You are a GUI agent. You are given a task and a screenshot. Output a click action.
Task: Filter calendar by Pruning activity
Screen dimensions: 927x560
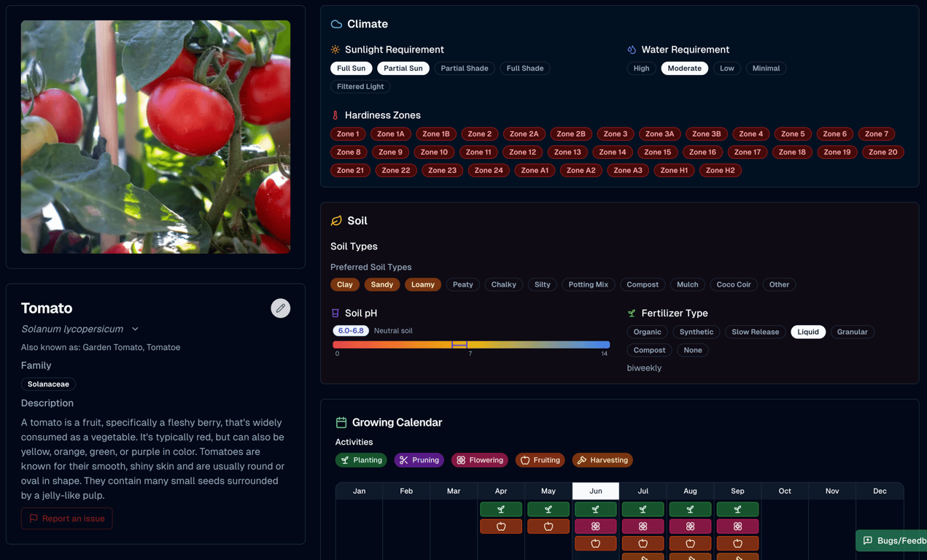pyautogui.click(x=419, y=460)
